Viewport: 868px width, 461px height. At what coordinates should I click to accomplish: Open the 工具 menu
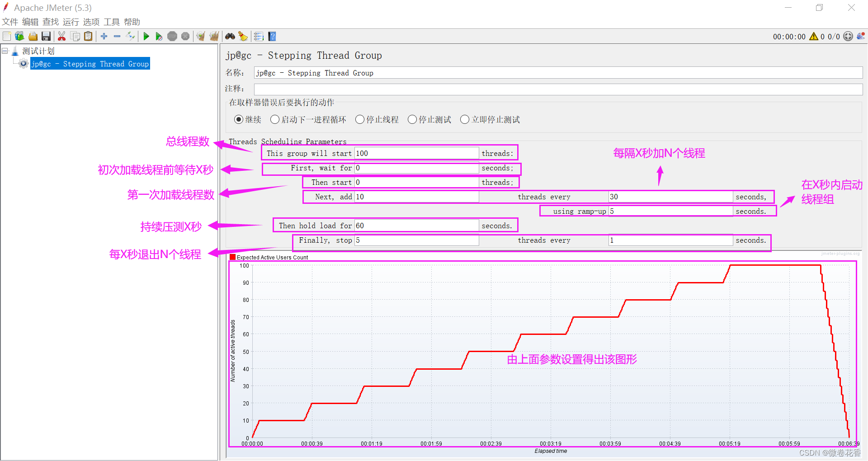click(112, 22)
